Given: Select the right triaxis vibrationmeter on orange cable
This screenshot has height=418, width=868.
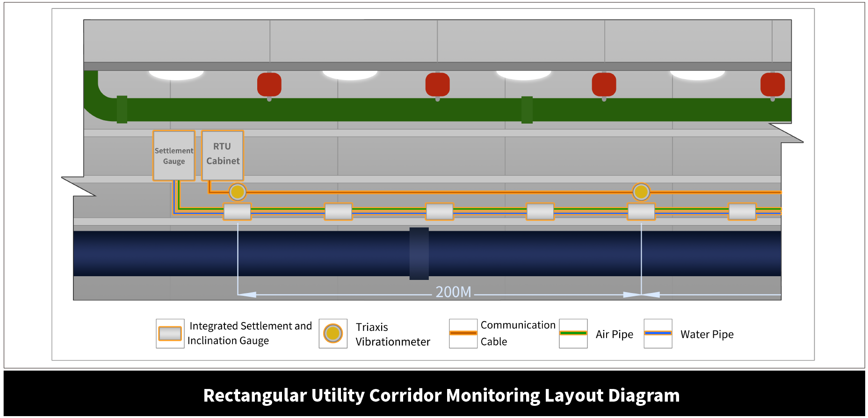Looking at the screenshot, I should [x=641, y=192].
